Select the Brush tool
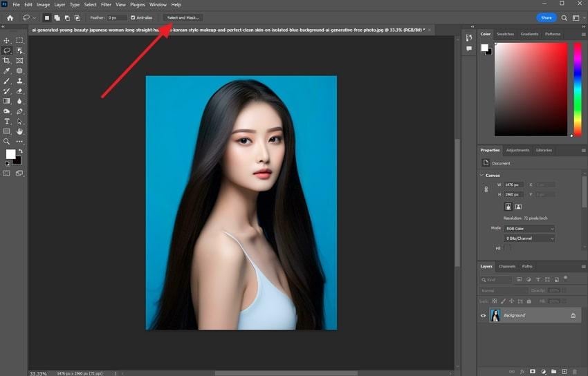 (x=7, y=81)
